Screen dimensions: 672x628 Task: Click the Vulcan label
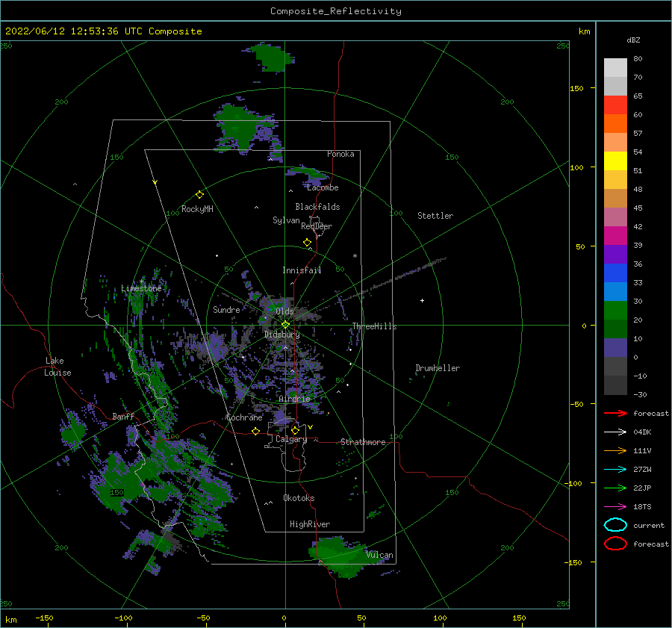coord(379,555)
